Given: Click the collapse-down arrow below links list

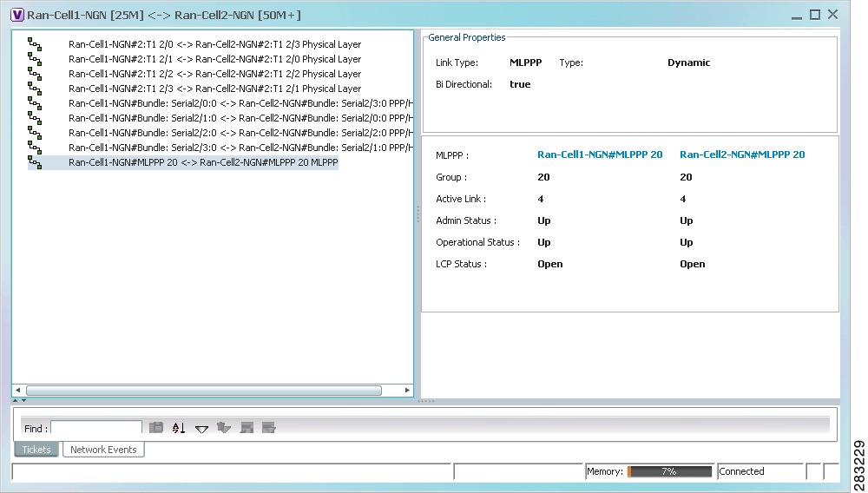Looking at the screenshot, I should tap(23, 400).
